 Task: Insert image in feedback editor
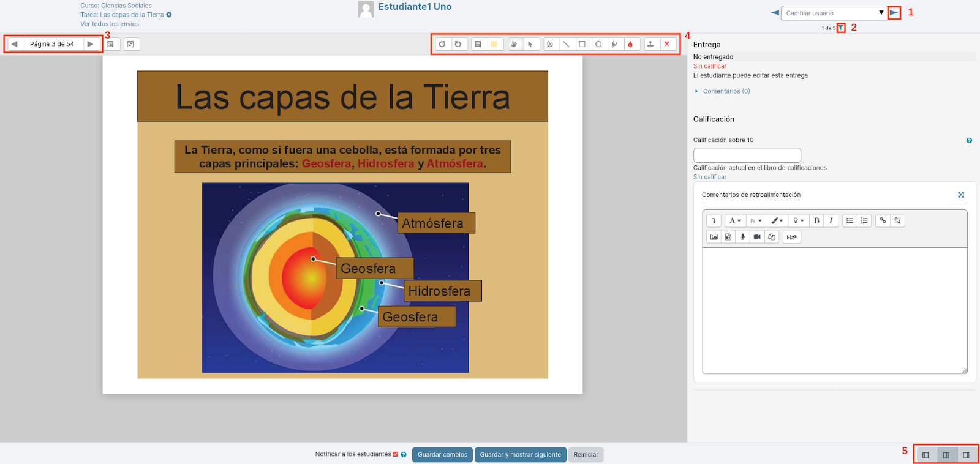[x=714, y=237]
